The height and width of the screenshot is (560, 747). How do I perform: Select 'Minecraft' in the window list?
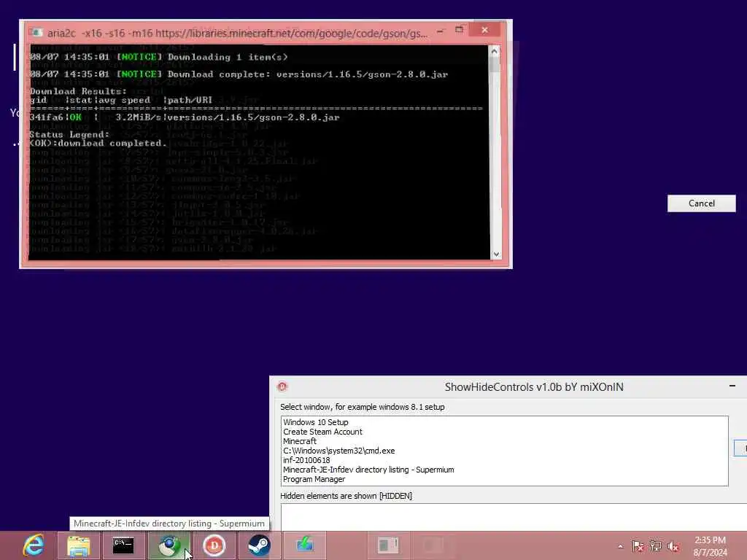click(300, 441)
